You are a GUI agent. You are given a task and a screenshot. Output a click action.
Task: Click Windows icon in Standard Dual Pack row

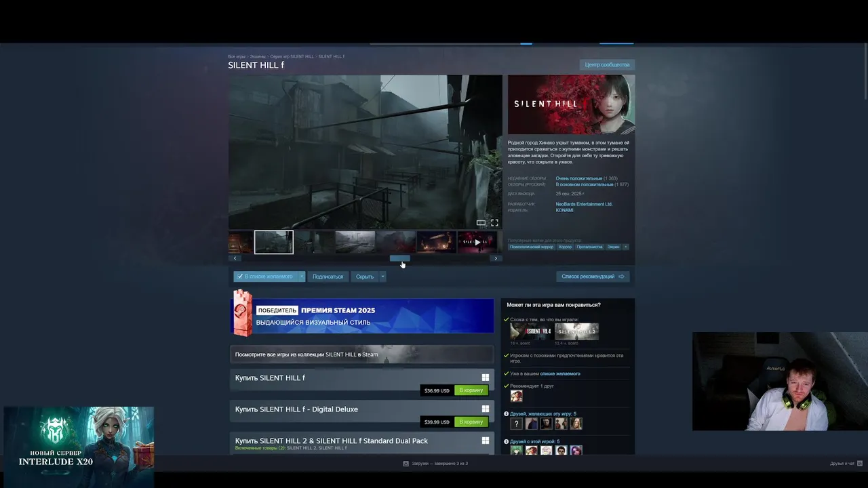pyautogui.click(x=486, y=441)
